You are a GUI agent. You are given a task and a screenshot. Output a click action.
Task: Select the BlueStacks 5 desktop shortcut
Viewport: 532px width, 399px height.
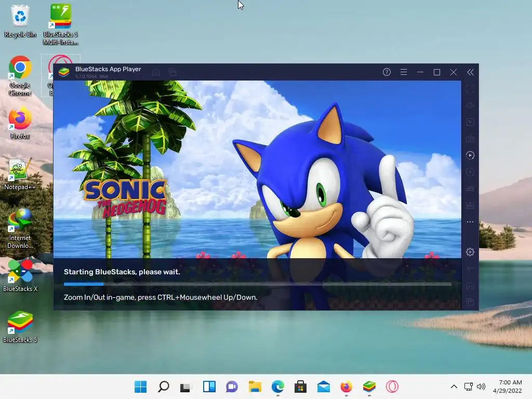(20, 326)
